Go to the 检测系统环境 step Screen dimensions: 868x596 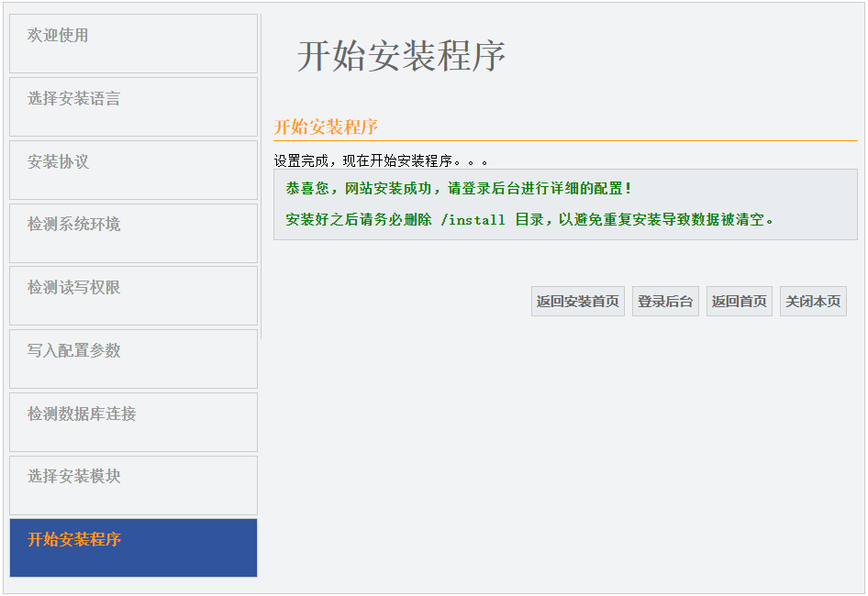point(133,233)
